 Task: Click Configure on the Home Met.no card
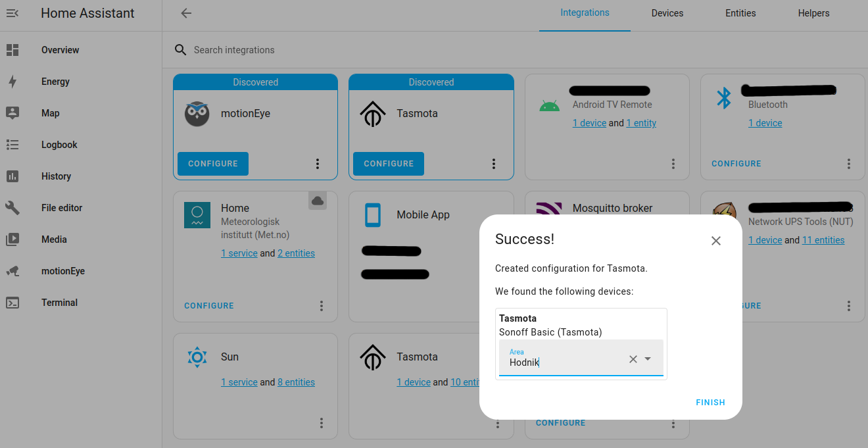pos(209,306)
